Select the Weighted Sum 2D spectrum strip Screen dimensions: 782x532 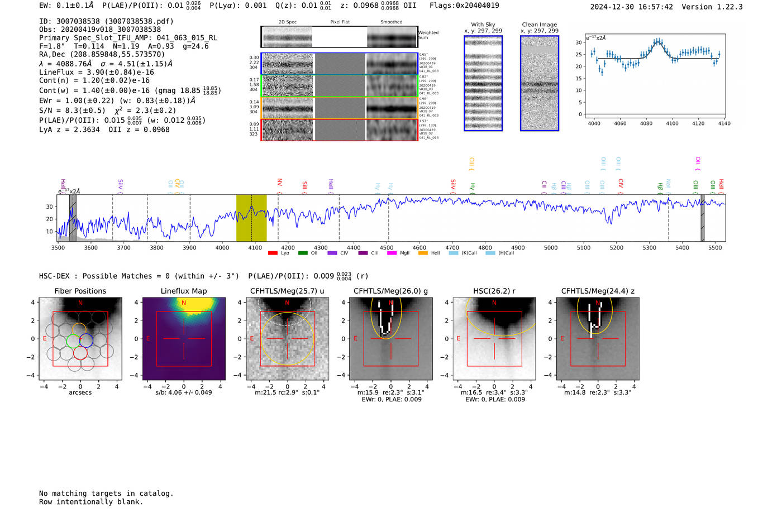(x=339, y=37)
